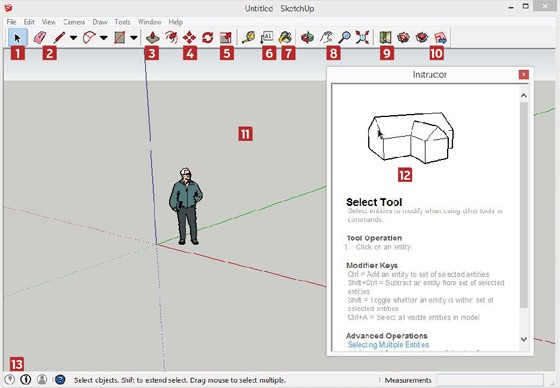Click the 'Select Tool' heading text
The height and width of the screenshot is (388, 560).
point(374,202)
